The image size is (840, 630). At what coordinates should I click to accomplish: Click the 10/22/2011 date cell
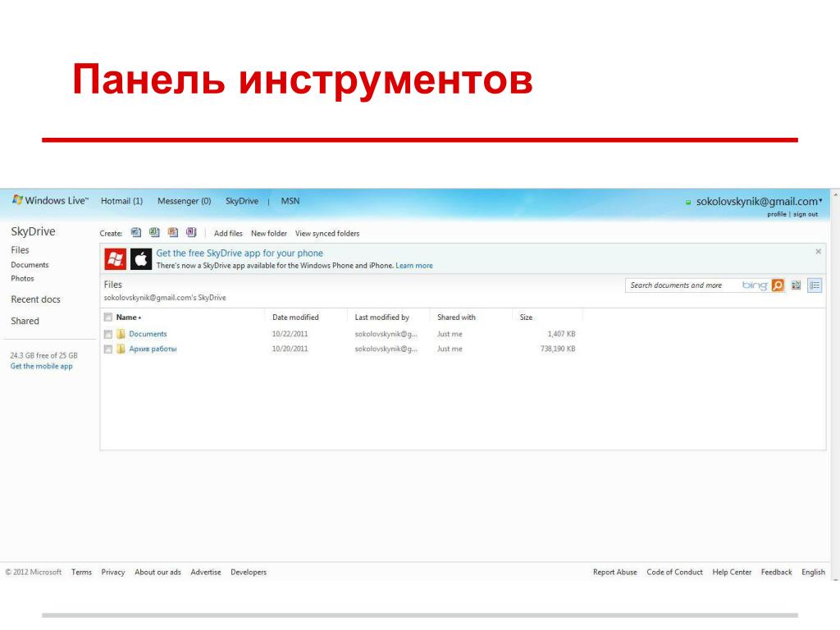(x=290, y=334)
